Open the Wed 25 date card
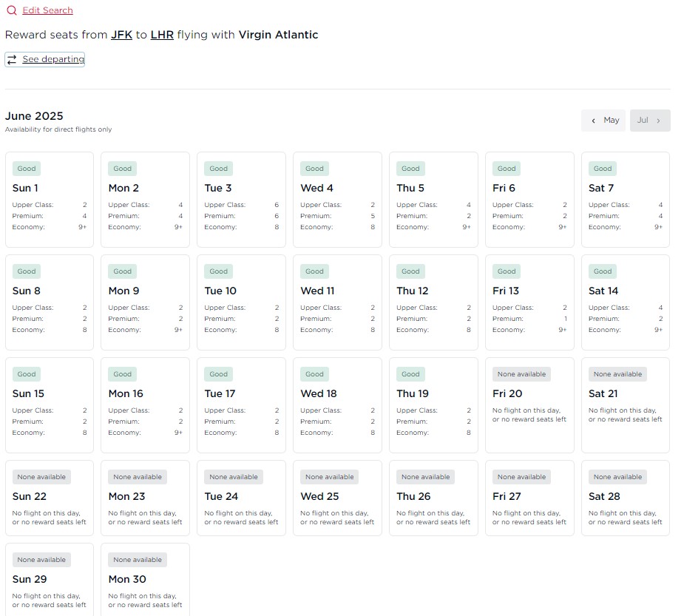The width and height of the screenshot is (684, 616). point(337,498)
